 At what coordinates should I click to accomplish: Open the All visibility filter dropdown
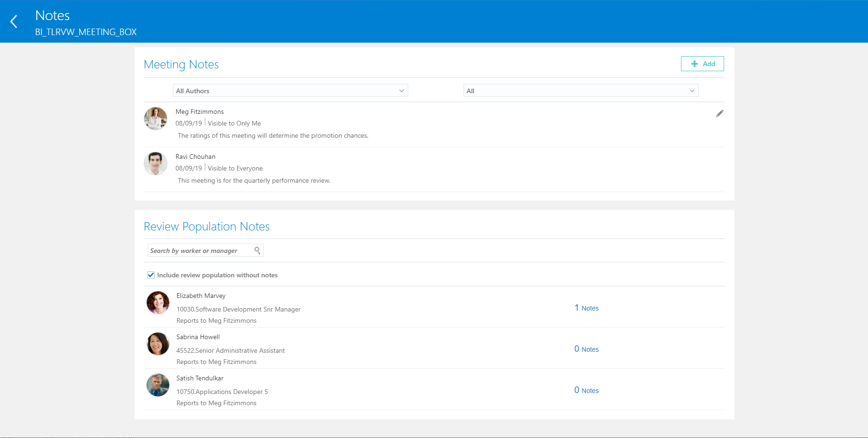(581, 91)
